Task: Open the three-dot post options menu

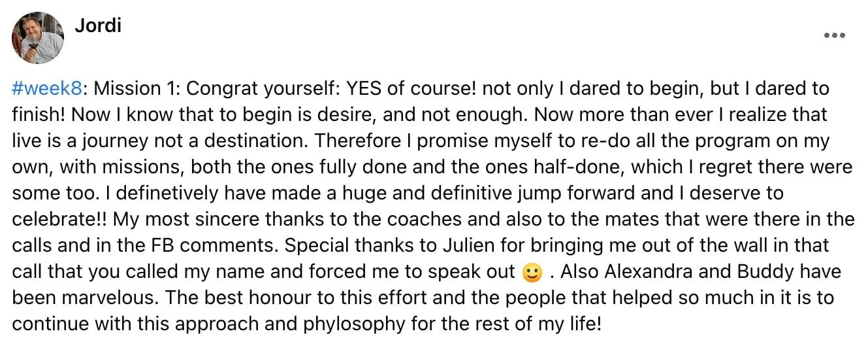Action: coord(835,35)
